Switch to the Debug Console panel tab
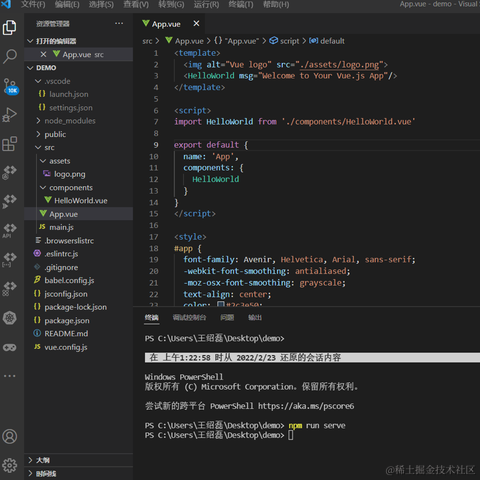 tap(189, 318)
